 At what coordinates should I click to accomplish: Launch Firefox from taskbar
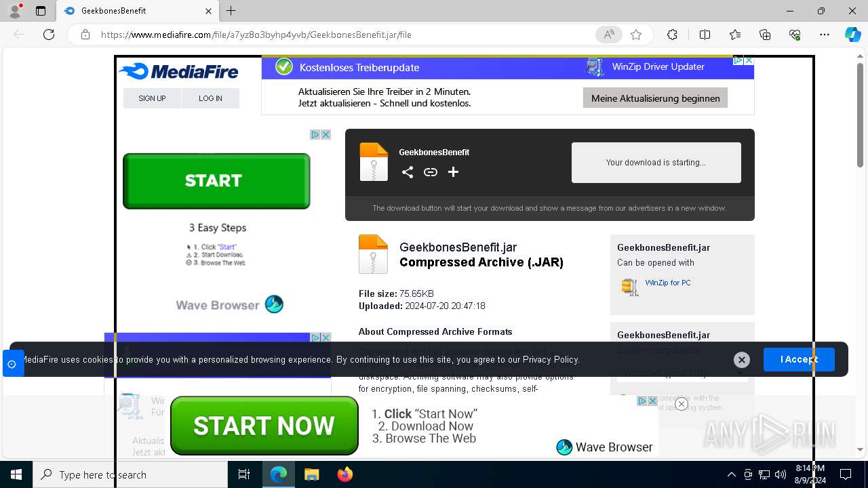tap(344, 474)
